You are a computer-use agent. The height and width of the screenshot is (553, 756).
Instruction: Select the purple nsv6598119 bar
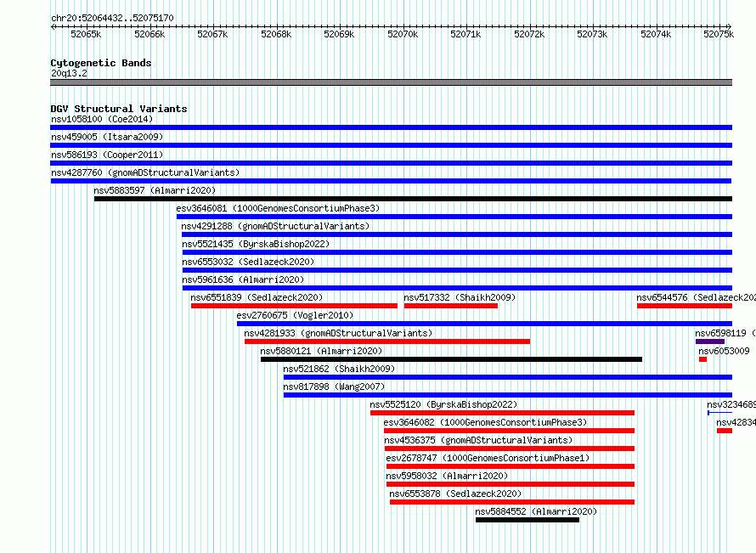point(710,341)
